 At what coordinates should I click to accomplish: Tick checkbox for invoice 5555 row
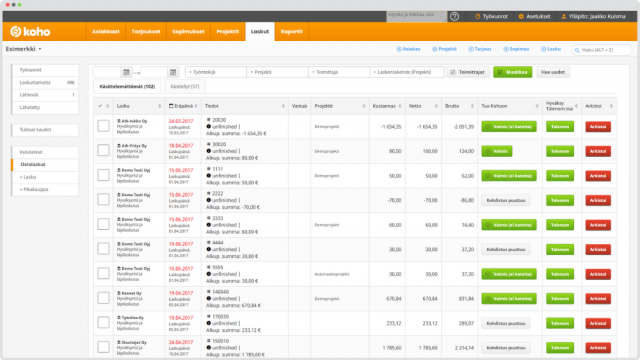click(103, 273)
